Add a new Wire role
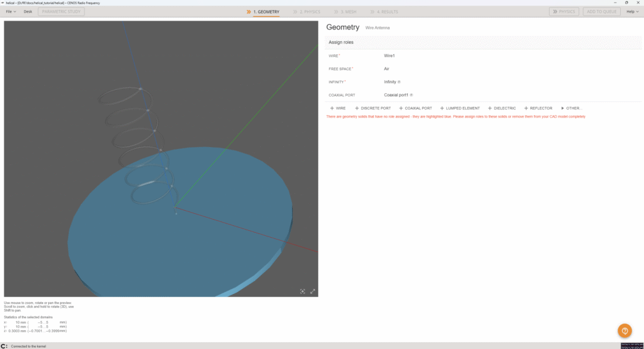Image resolution: width=644 pixels, height=349 pixels. pyautogui.click(x=338, y=108)
